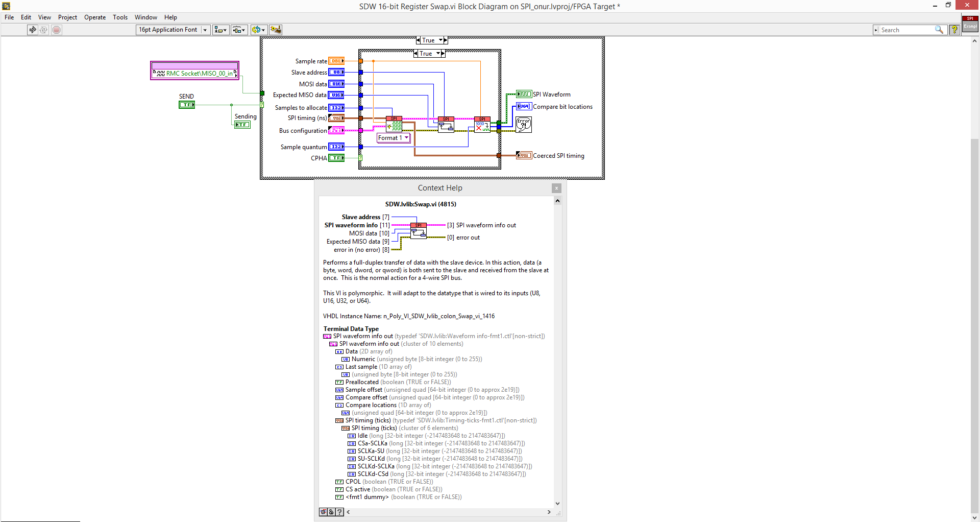Click the Simple Error Handler node

(523, 124)
